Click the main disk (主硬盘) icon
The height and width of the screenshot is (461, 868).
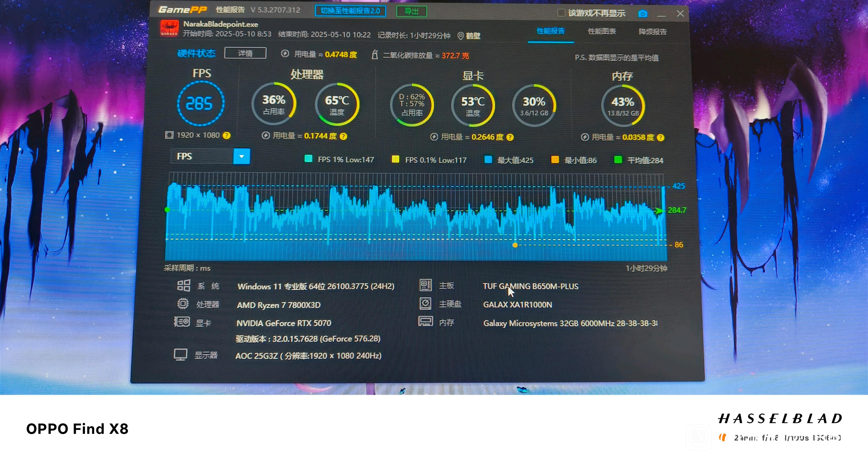pyautogui.click(x=425, y=304)
